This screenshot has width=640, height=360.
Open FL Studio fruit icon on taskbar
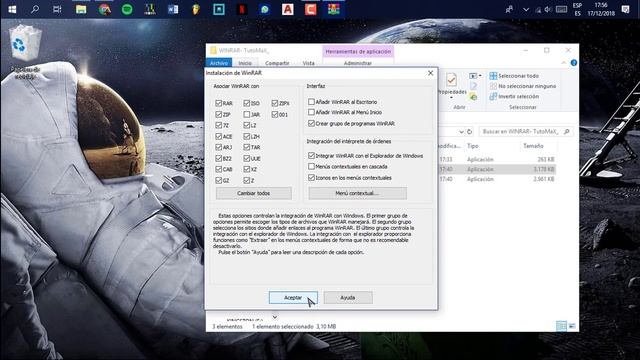(196, 9)
